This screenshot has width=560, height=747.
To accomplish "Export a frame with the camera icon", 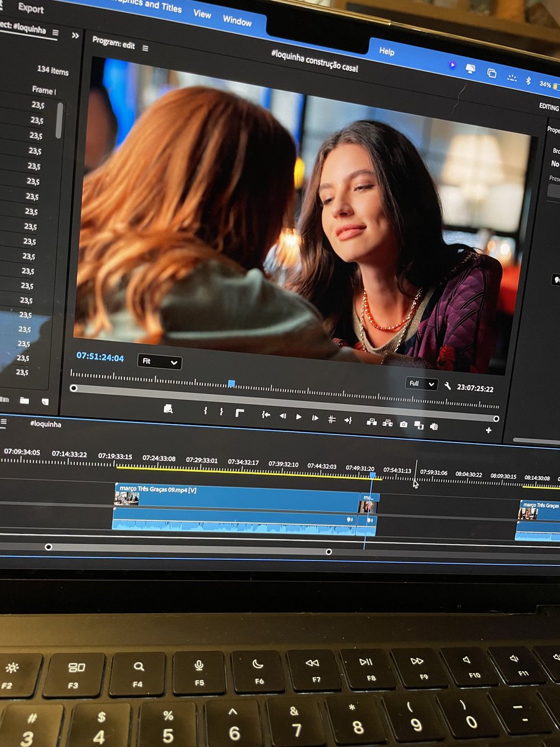I will 403,425.
